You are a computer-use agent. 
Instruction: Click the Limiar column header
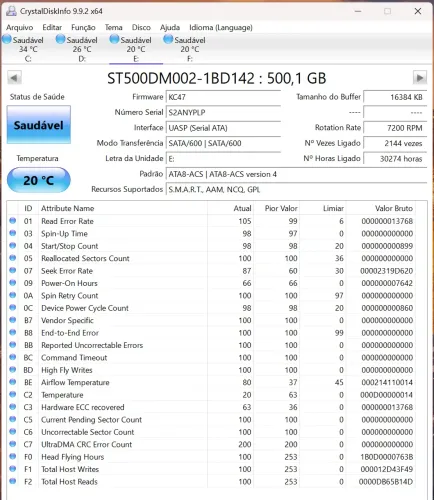click(322, 208)
